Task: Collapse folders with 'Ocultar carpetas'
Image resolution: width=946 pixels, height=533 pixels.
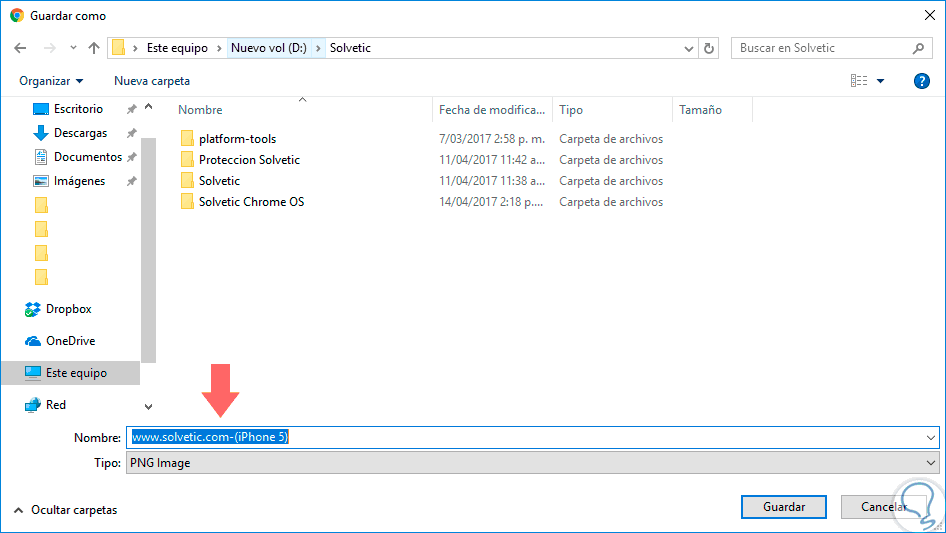Action: coord(65,510)
